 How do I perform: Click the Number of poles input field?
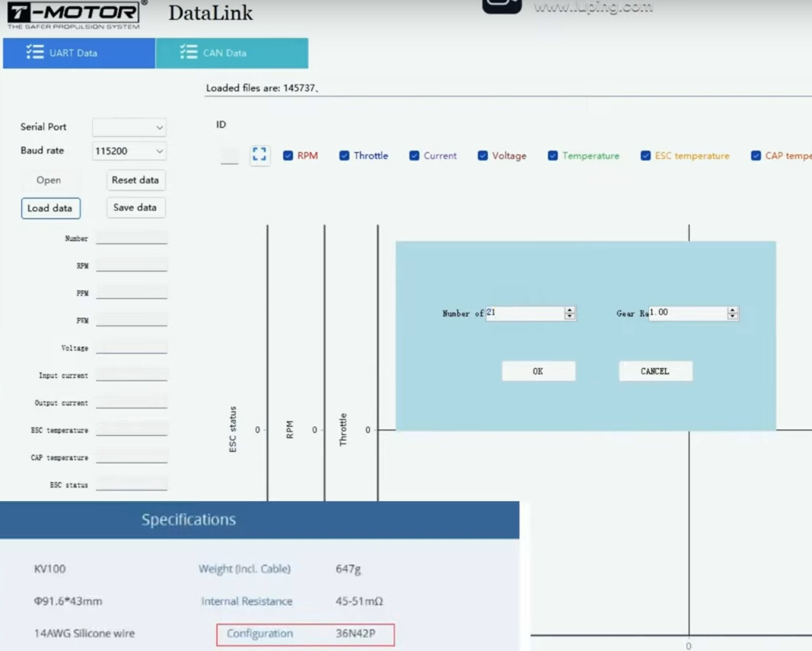[525, 313]
